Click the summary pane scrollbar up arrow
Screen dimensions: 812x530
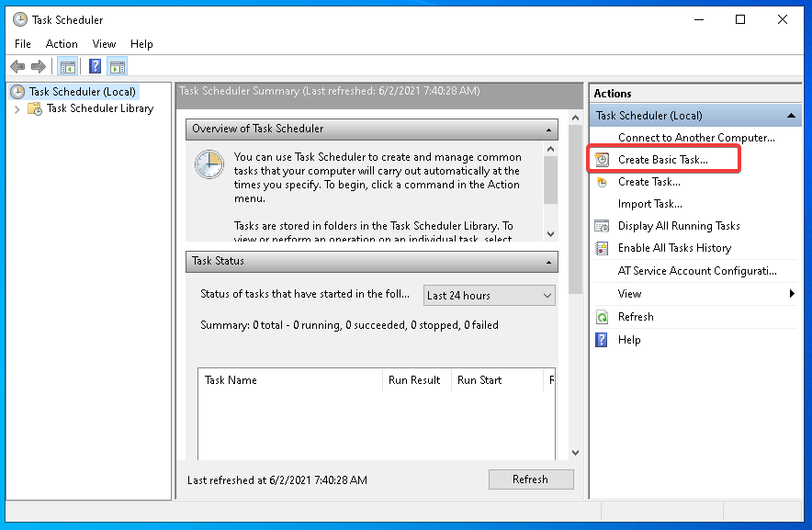tap(575, 118)
